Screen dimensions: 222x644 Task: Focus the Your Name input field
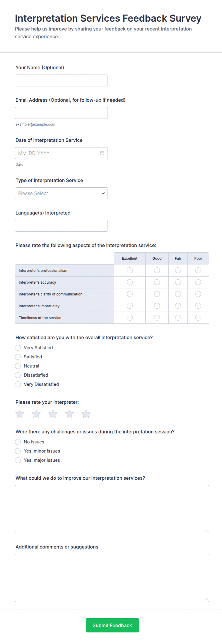(x=61, y=80)
